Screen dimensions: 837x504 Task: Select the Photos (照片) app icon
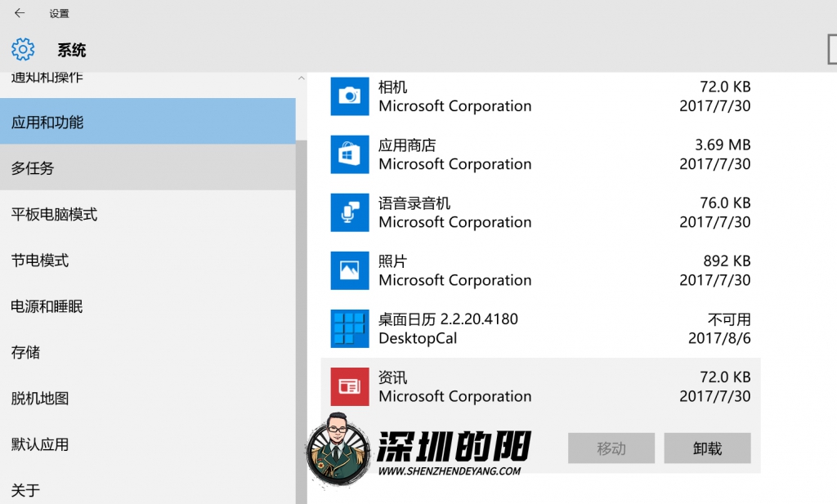click(350, 271)
